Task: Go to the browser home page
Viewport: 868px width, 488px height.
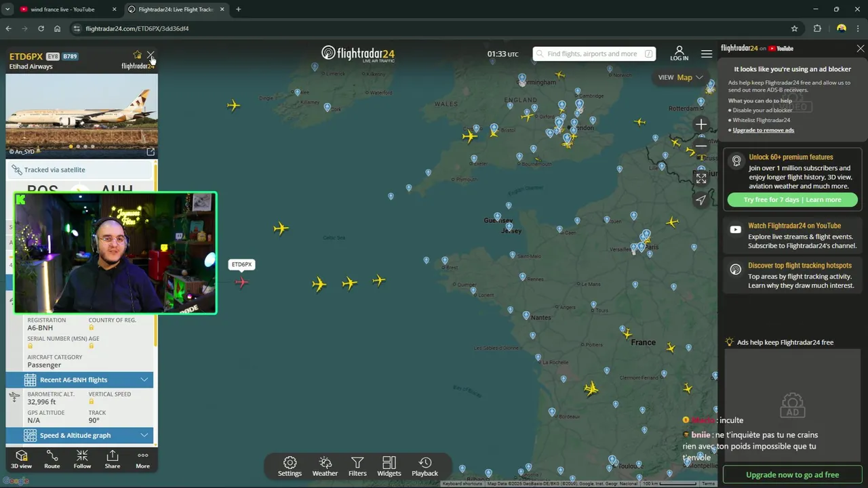Action: [x=57, y=28]
